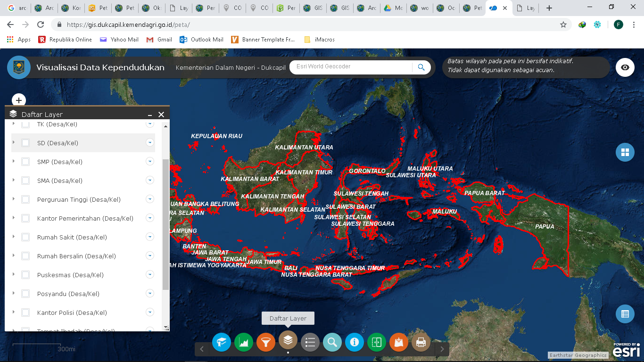Click the Daftar Layer panel scrollbar
Image resolution: width=644 pixels, height=362 pixels.
point(165,224)
